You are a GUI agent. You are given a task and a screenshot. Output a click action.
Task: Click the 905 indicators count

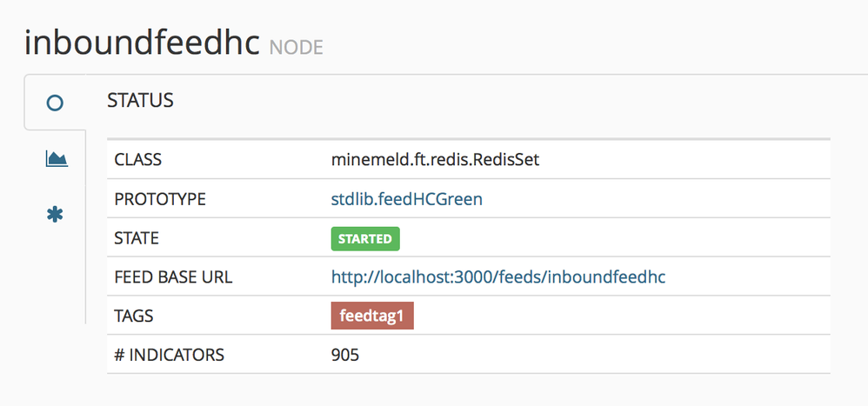(345, 355)
